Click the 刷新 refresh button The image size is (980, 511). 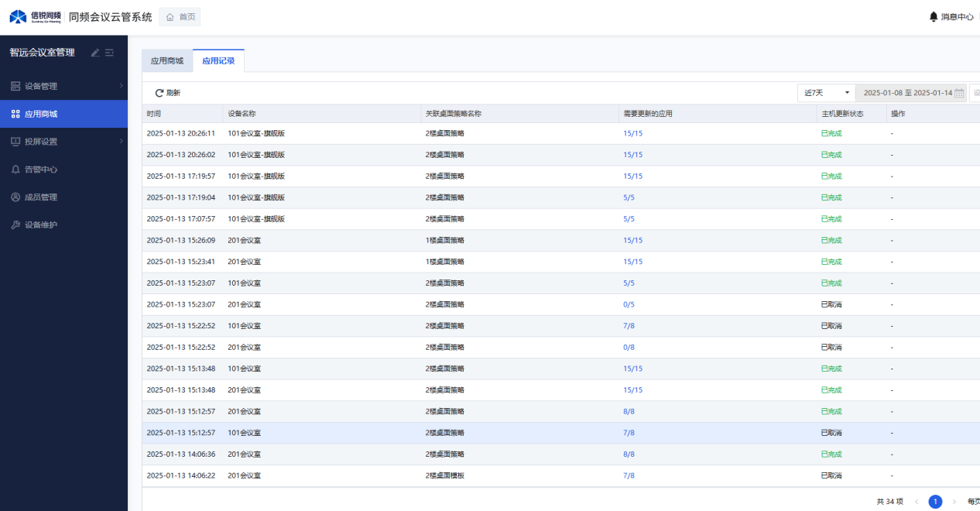coord(167,93)
